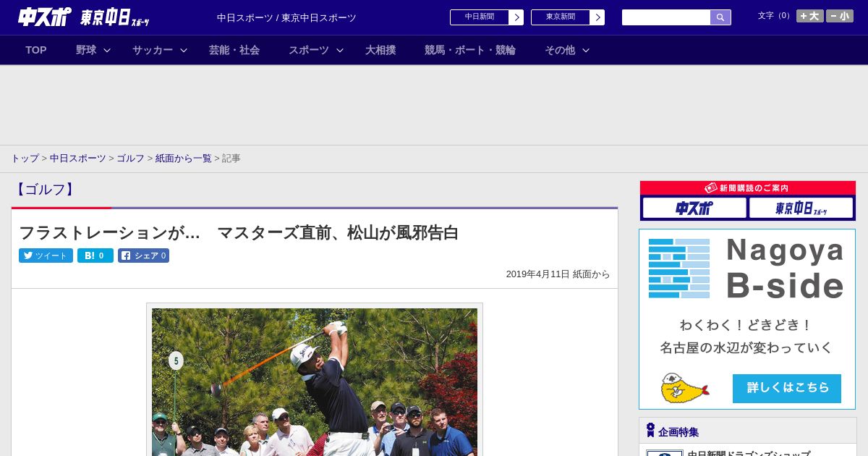
Task: Focus the site search input field
Action: pyautogui.click(x=666, y=17)
